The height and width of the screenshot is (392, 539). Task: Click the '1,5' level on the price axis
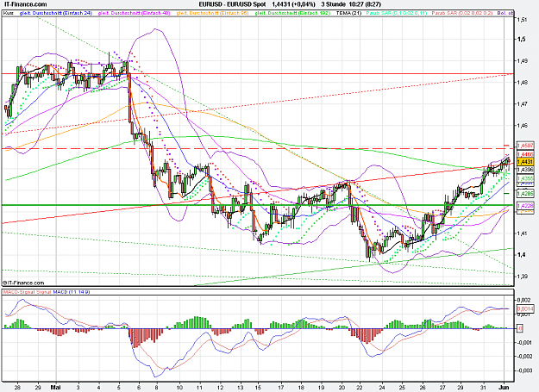[x=521, y=39]
